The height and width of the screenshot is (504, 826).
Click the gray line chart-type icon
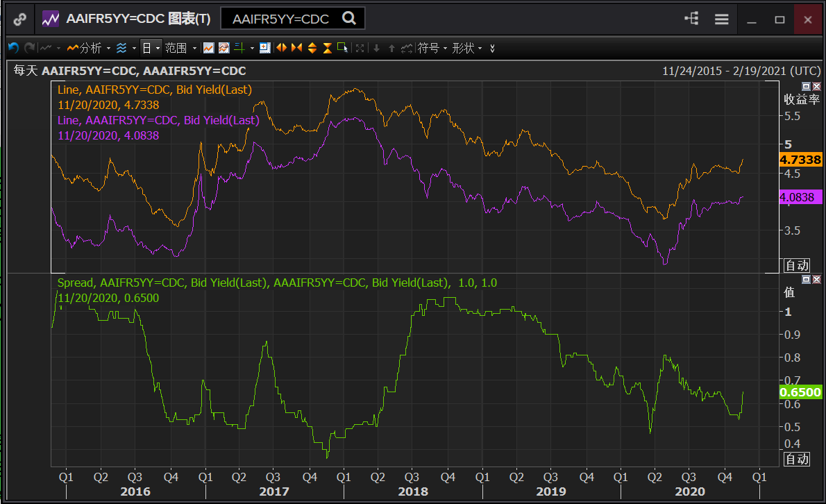point(46,48)
